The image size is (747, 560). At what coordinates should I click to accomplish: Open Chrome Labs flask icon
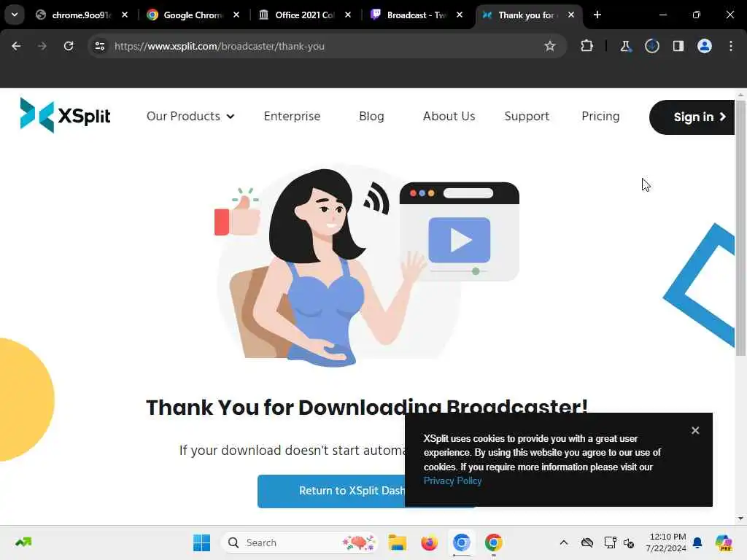point(625,46)
